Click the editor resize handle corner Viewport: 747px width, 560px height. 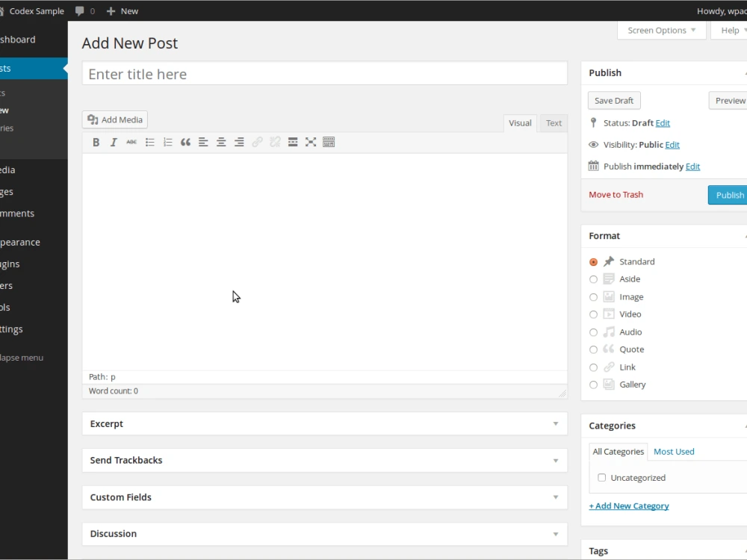562,393
